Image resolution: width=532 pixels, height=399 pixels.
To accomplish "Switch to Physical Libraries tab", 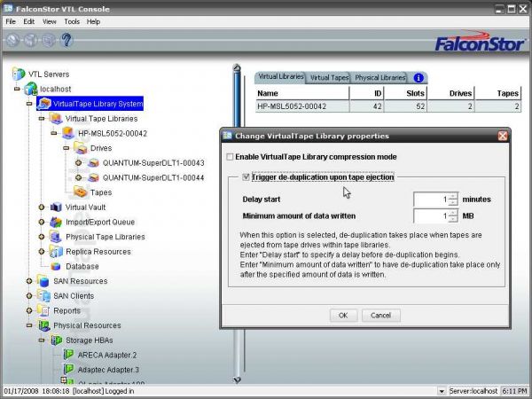I will 380,78.
